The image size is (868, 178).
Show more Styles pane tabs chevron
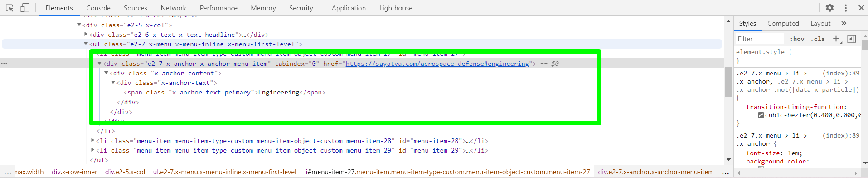click(x=844, y=23)
